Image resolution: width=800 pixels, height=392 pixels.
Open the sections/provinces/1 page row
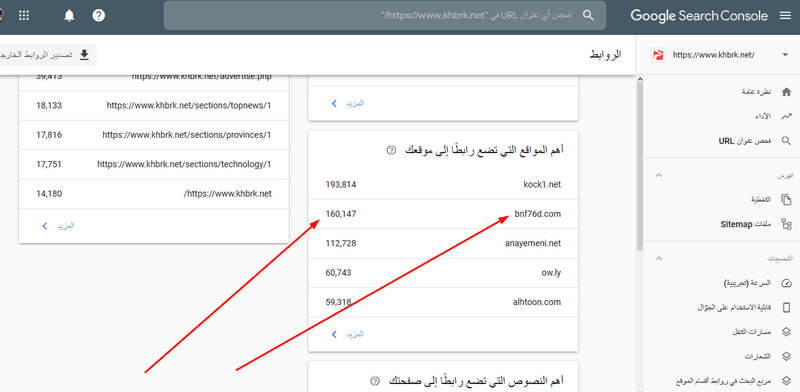(154, 135)
